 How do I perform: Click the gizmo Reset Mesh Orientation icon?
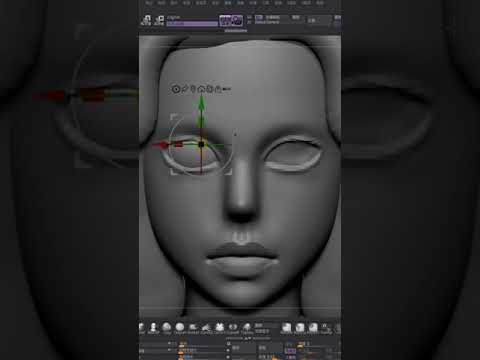point(209,89)
